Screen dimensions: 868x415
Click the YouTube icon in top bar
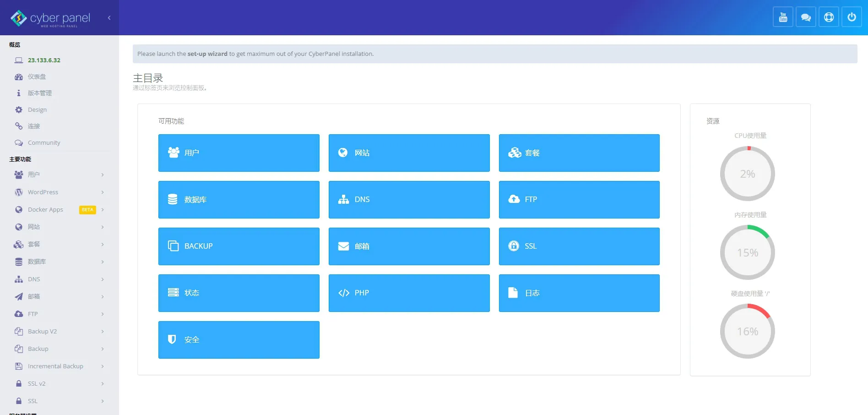[783, 17]
